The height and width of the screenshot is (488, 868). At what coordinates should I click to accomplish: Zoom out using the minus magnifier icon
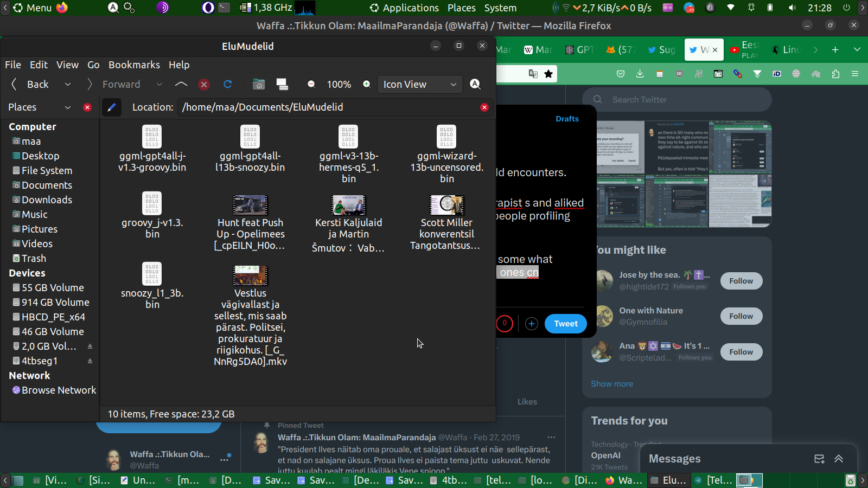311,84
